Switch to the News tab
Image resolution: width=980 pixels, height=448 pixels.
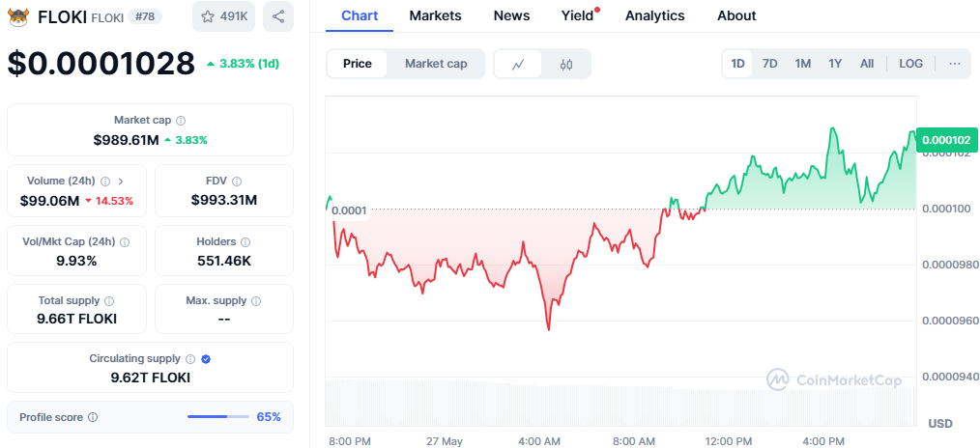click(511, 15)
